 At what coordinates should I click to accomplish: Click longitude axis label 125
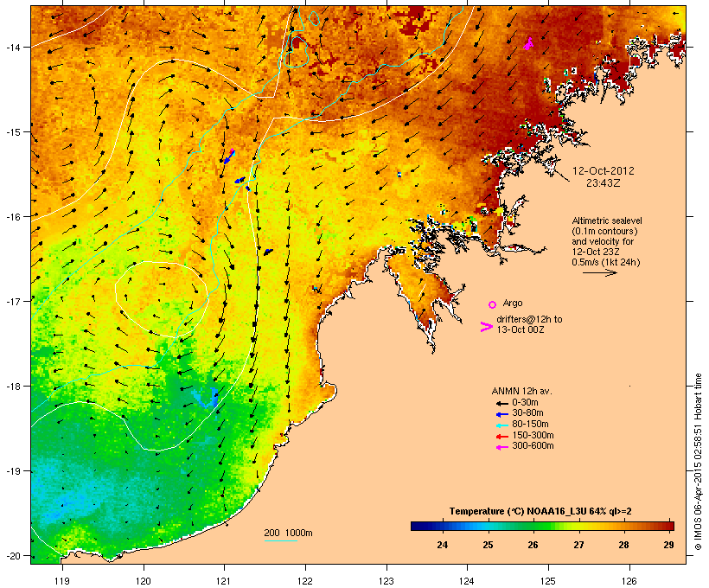(x=548, y=581)
